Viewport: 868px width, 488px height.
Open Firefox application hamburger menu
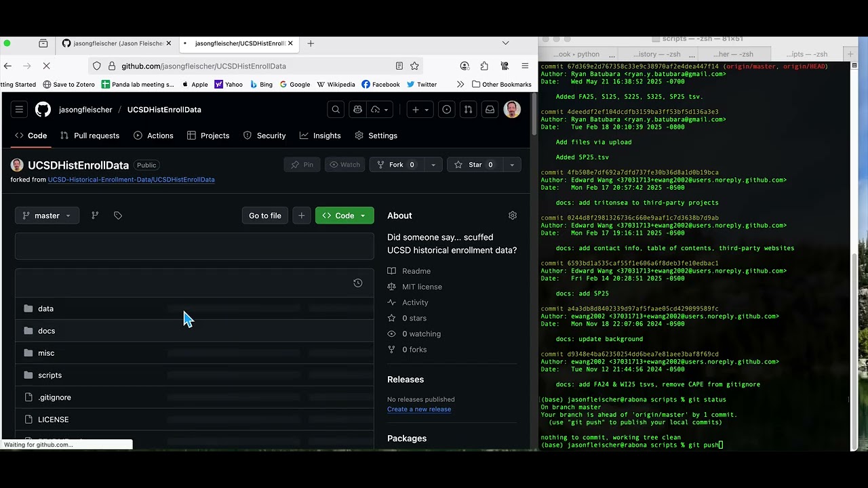tap(525, 66)
